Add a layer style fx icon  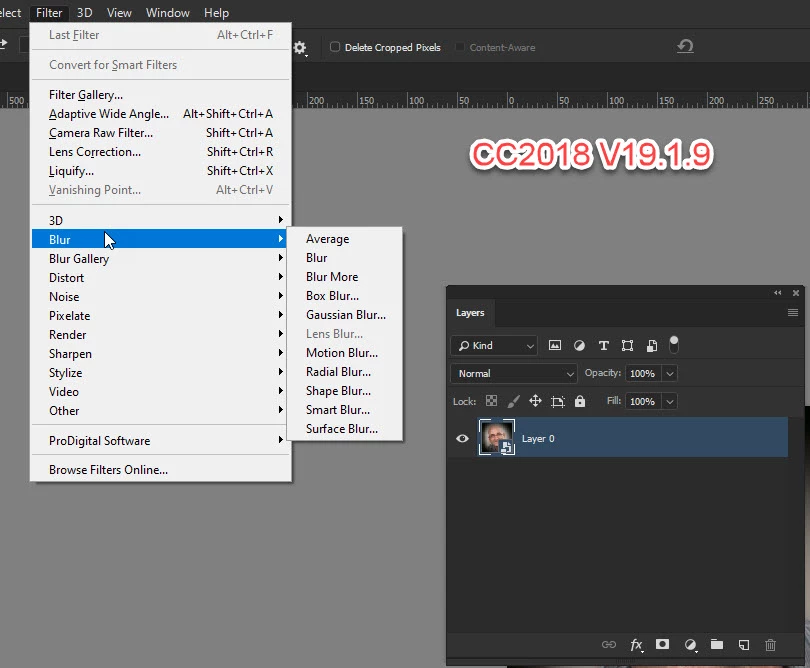click(x=636, y=644)
